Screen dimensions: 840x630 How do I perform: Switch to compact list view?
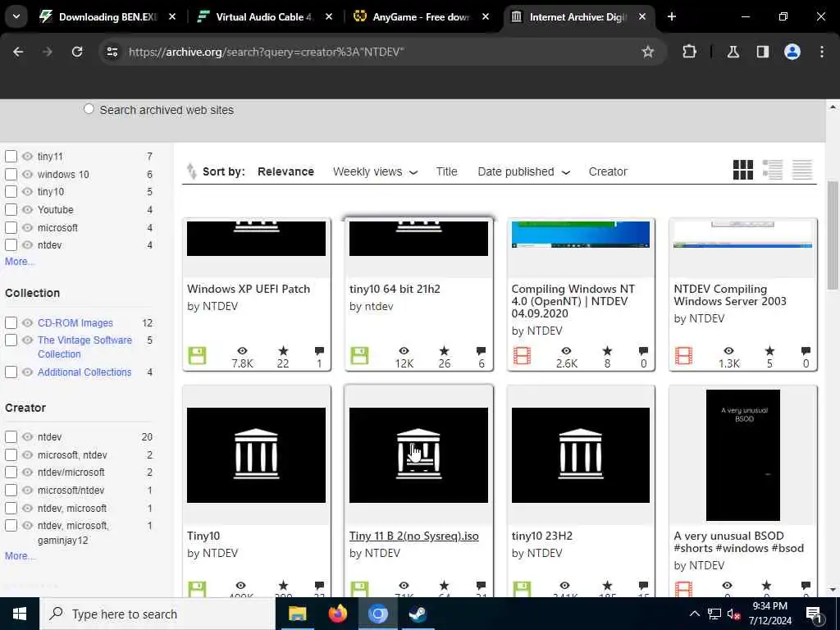802,170
